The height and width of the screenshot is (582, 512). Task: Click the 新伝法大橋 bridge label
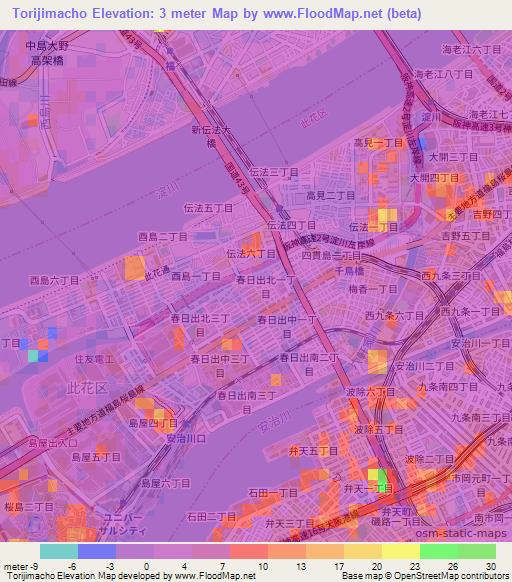coord(211,136)
